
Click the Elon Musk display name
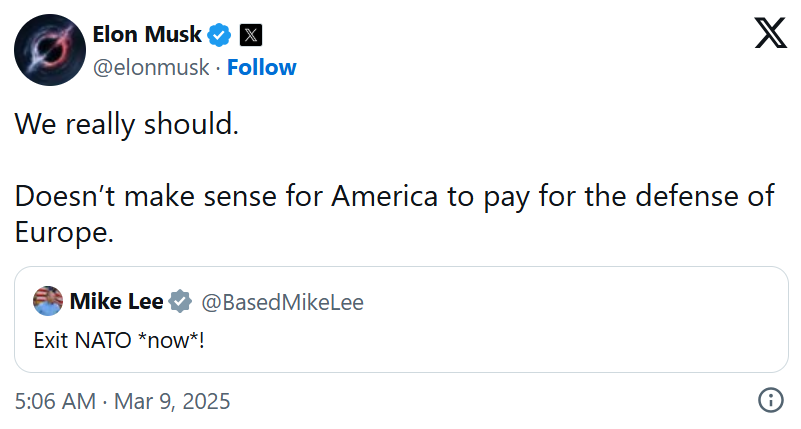[147, 35]
